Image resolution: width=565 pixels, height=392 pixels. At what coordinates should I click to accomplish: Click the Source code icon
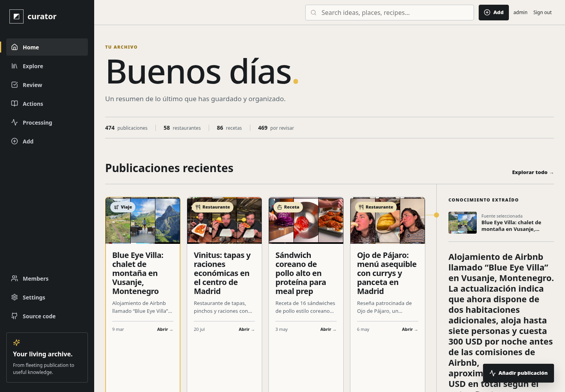click(15, 316)
